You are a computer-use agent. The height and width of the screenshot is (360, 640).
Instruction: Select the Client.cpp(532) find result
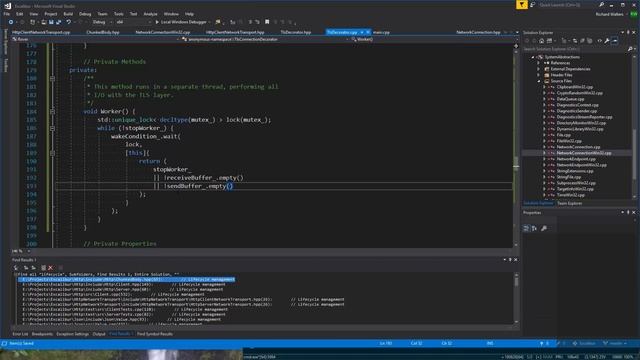click(113, 294)
